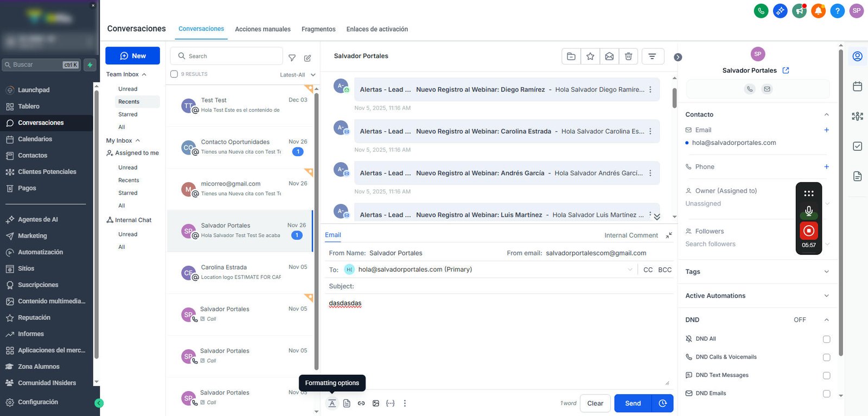Switch to the Acciones manuales tab

pyautogui.click(x=263, y=29)
